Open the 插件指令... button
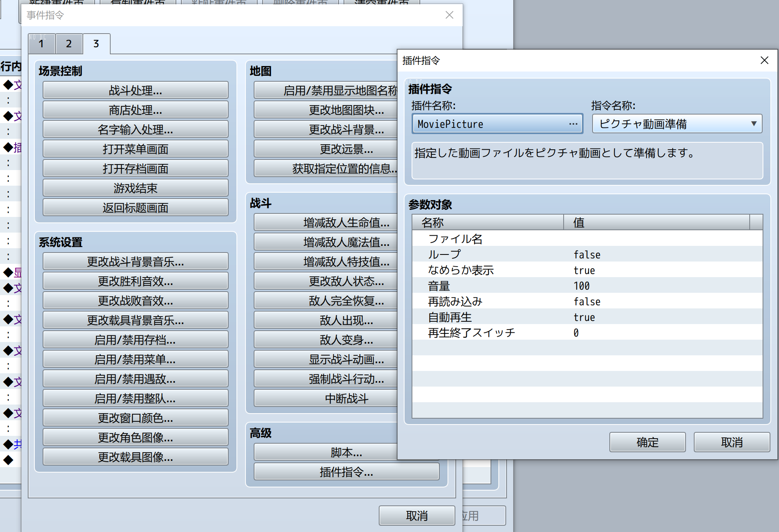 click(x=346, y=472)
